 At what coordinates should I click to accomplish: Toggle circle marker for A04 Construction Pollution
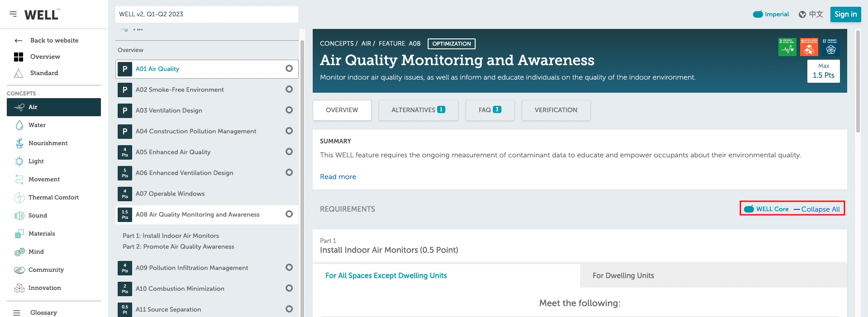289,131
